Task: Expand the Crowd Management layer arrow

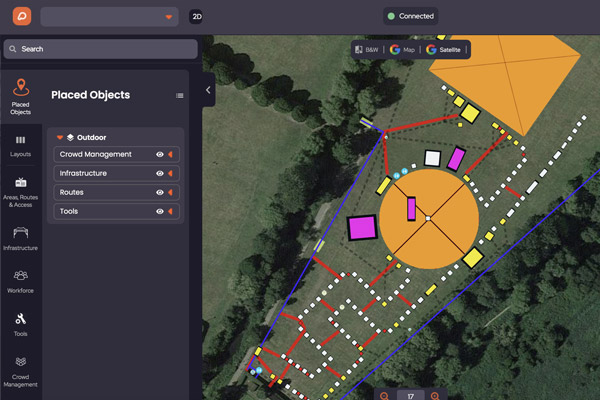Action: click(x=171, y=154)
